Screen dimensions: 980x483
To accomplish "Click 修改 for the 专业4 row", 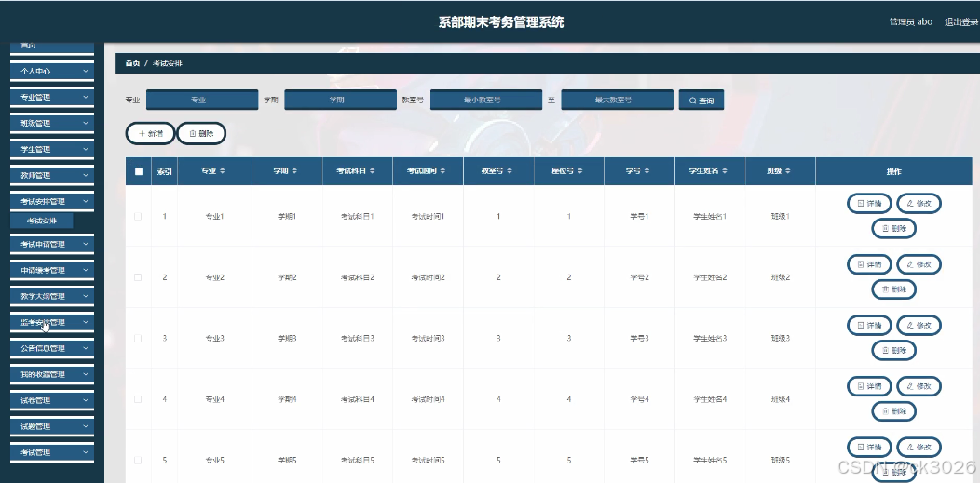I will tap(919, 386).
